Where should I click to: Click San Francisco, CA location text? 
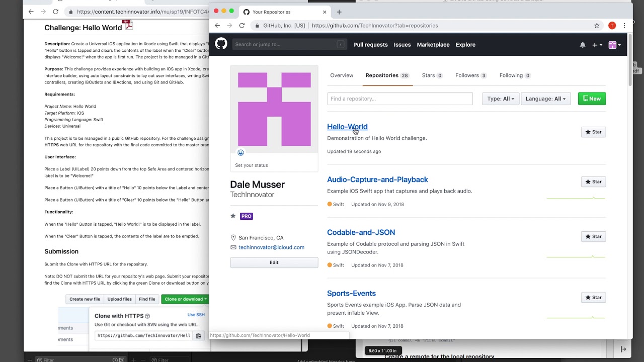[261, 238]
